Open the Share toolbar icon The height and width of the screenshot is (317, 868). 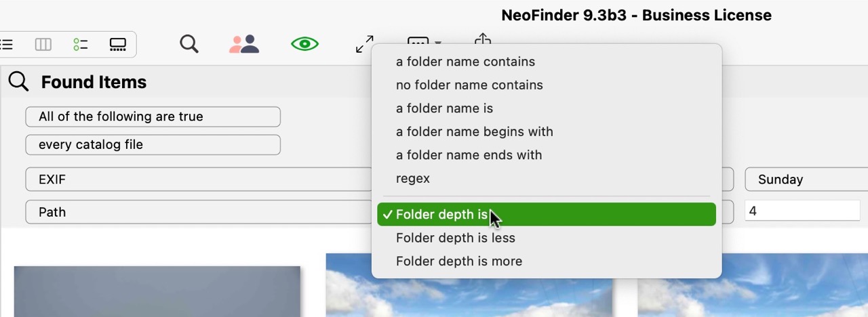point(483,40)
